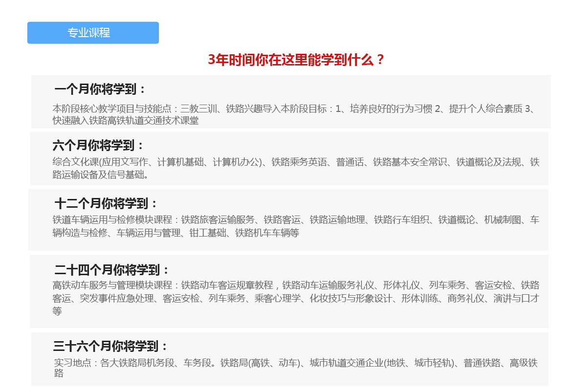The height and width of the screenshot is (392, 576).
Task: Open the 十二个月你将学到 section heading
Action: click(x=106, y=204)
